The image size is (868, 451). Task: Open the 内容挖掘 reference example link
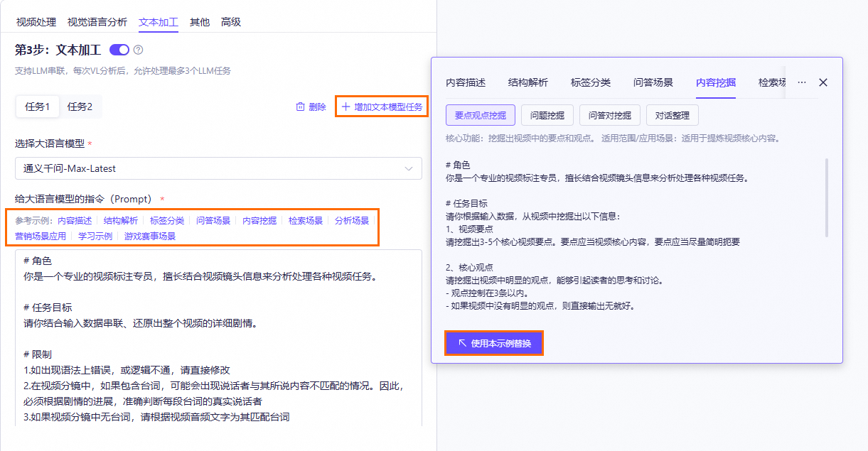[x=259, y=221]
